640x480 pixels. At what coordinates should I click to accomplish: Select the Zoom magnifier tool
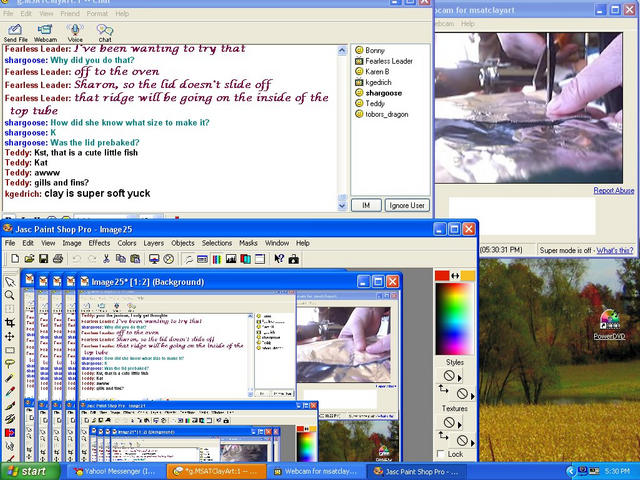pyautogui.click(x=10, y=295)
